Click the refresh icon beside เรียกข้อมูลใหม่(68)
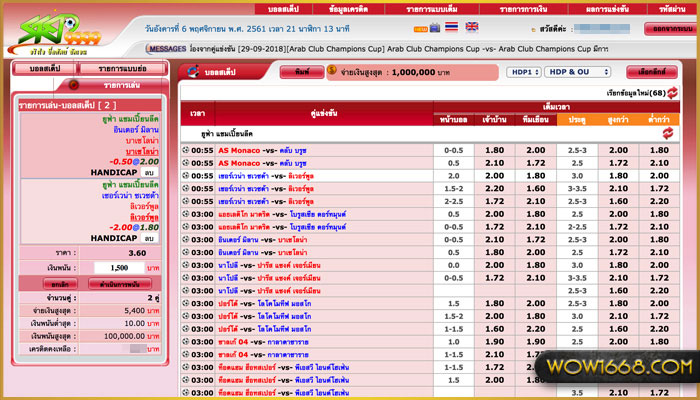Viewport: 700px width, 400px height. pyautogui.click(x=672, y=92)
